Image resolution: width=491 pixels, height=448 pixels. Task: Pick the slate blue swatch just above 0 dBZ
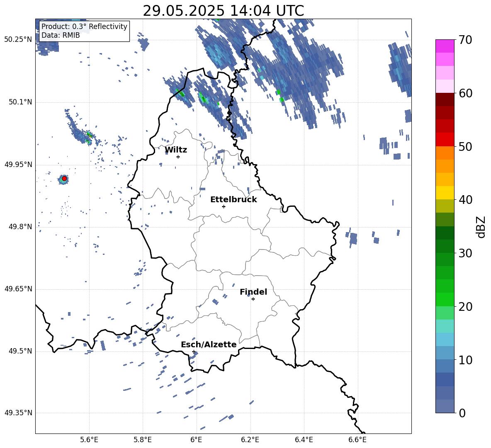445,406
